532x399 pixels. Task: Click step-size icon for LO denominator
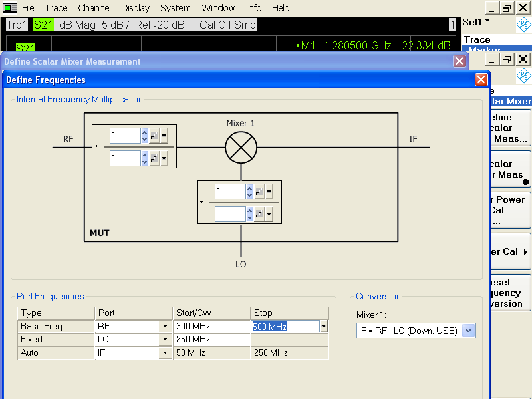click(x=259, y=213)
